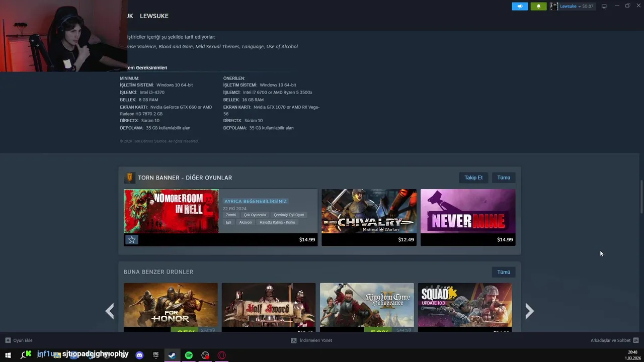The width and height of the screenshot is (644, 362).
Task: Open the No More Room in Hell 2 thumbnail
Action: [x=171, y=211]
